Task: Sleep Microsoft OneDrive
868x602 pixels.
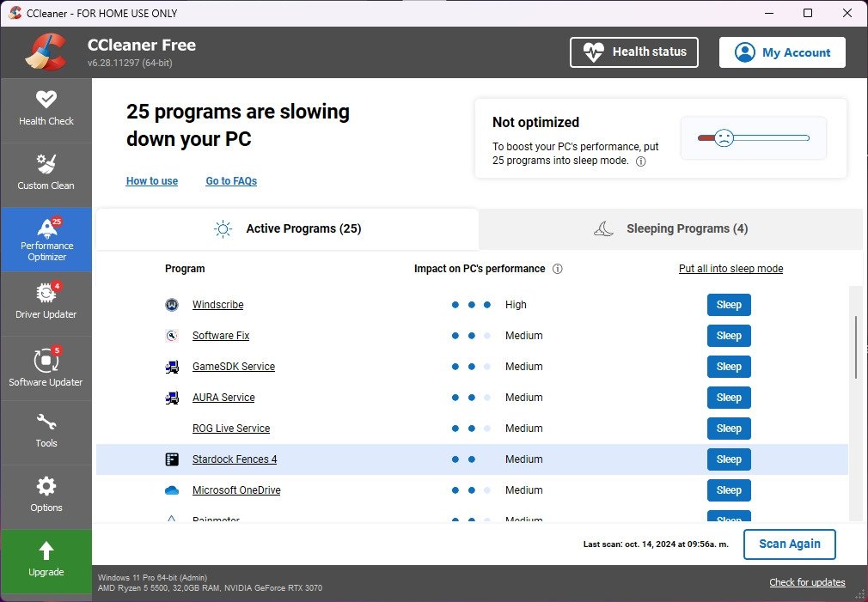Action: coord(729,490)
